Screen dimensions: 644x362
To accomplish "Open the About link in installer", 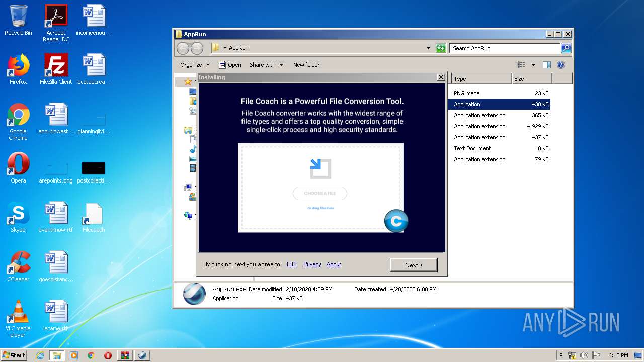I will 334,264.
